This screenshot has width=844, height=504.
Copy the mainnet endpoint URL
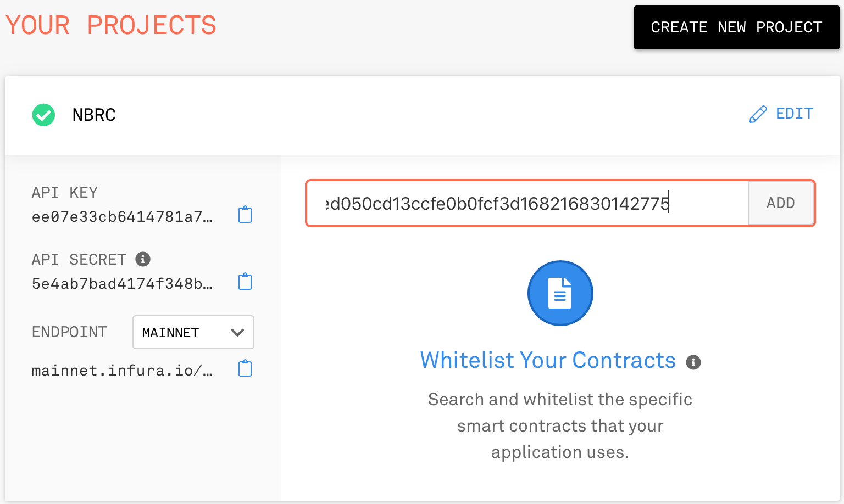coord(245,368)
